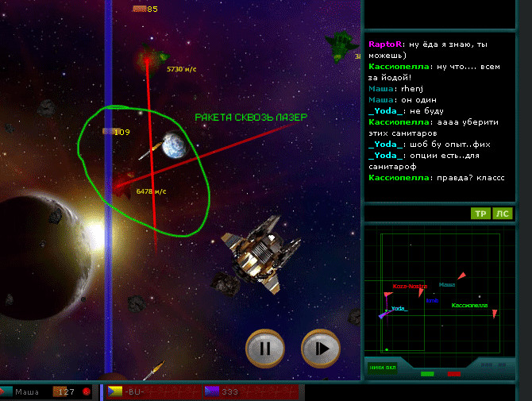Select the -BU- team entry
This screenshot has height=401, width=532.
point(154,391)
